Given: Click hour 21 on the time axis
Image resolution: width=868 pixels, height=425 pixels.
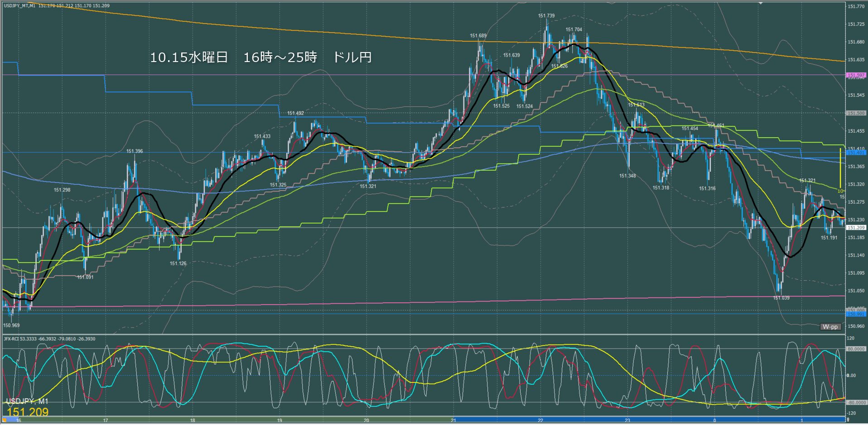Looking at the screenshot, I should point(453,420).
